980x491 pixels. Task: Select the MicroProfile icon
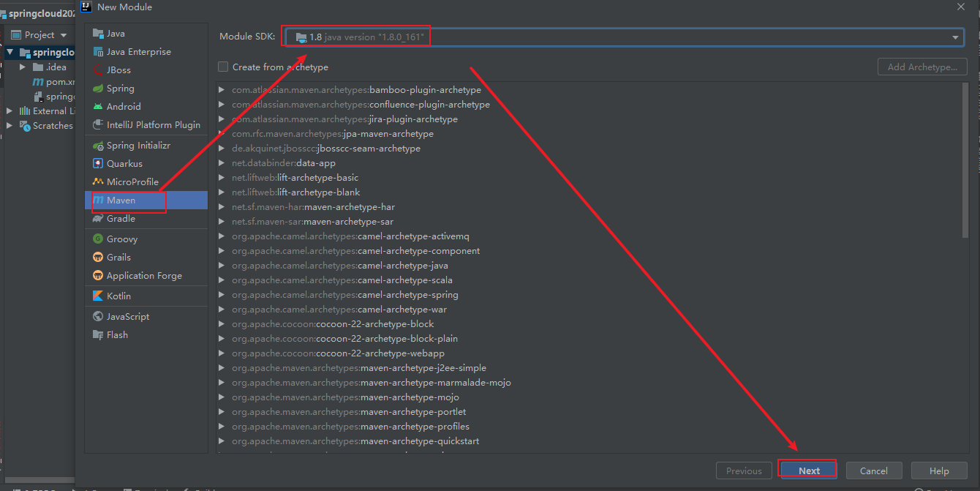coord(98,182)
